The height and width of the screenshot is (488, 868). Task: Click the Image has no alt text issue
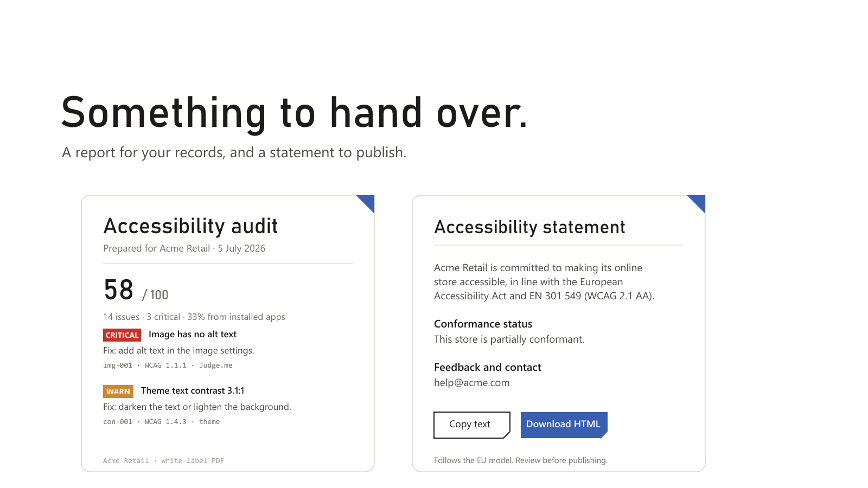point(193,335)
